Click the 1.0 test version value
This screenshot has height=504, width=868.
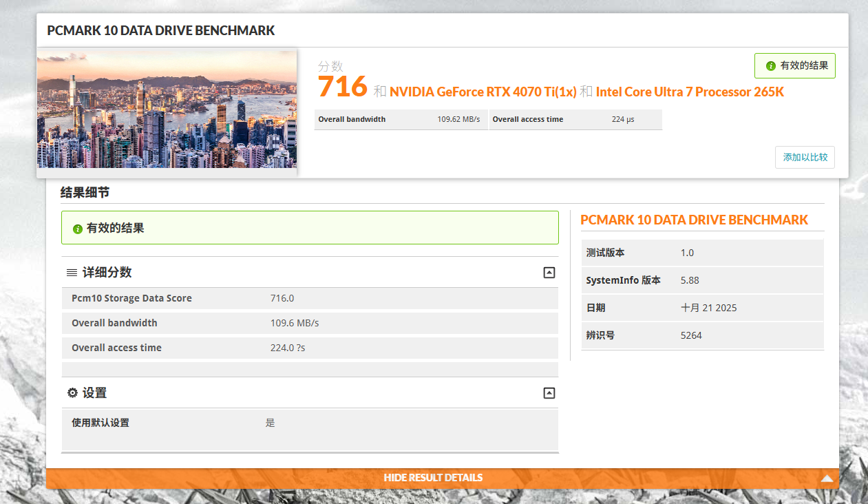coord(687,253)
